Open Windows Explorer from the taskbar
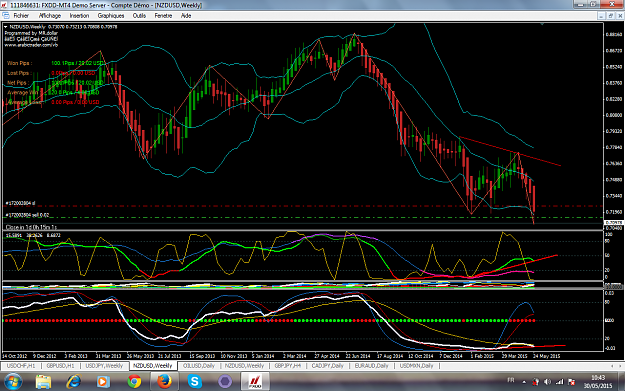The width and height of the screenshot is (625, 391). (x=43, y=381)
